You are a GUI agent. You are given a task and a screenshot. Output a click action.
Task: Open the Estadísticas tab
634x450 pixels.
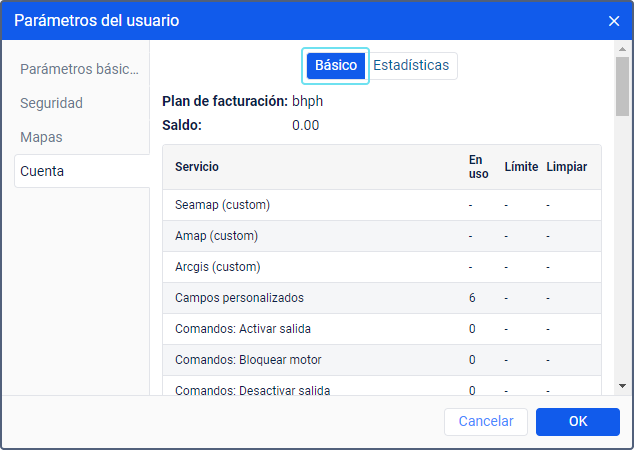pos(411,66)
